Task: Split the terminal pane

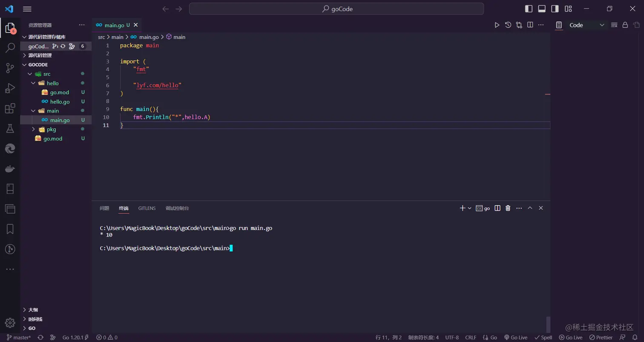Action: [497, 208]
